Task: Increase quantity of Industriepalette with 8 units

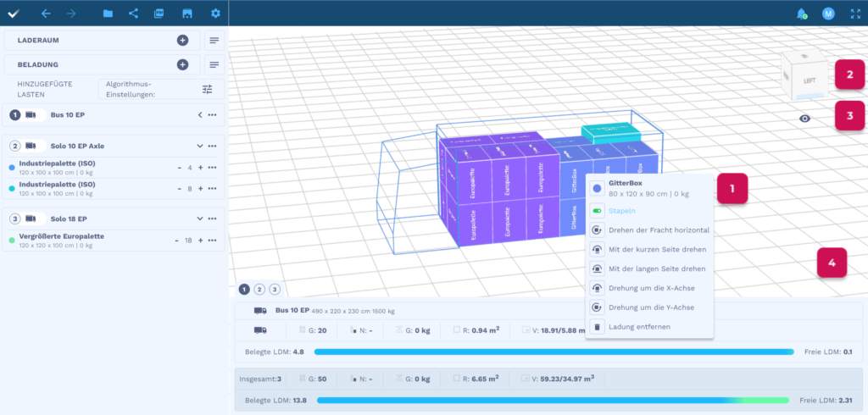Action: click(200, 189)
